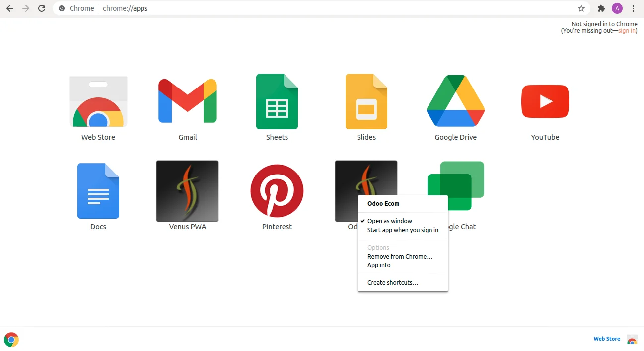The image size is (644, 351).
Task: Click the Not signed in to Chrome text
Action: click(x=604, y=24)
